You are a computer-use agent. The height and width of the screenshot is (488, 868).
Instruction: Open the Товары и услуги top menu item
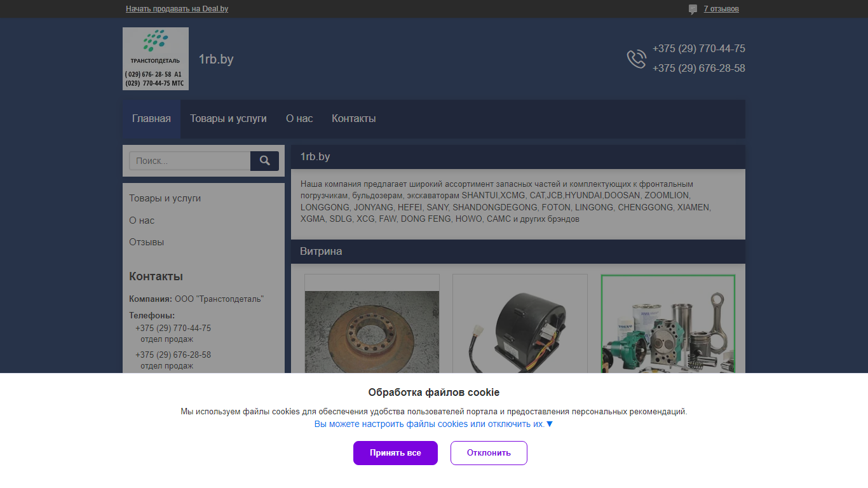click(228, 119)
